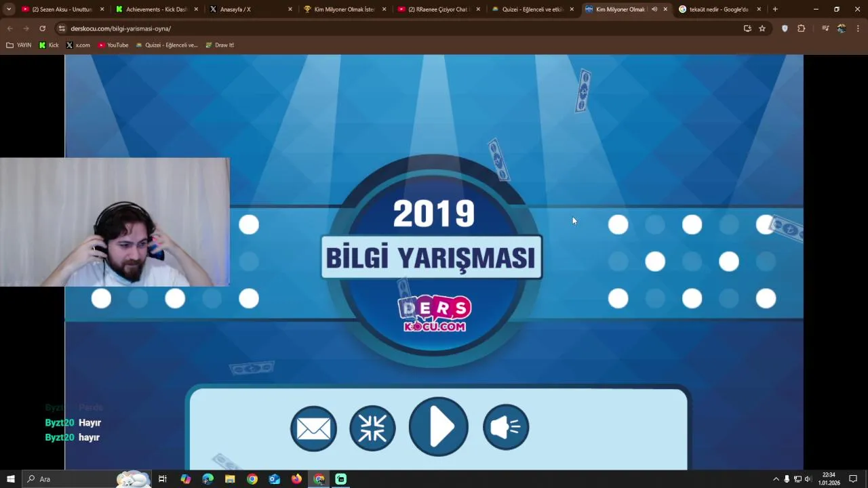Screen dimensions: 868x488
Task: Open Chrome's three-dot menu
Action: (x=858, y=28)
